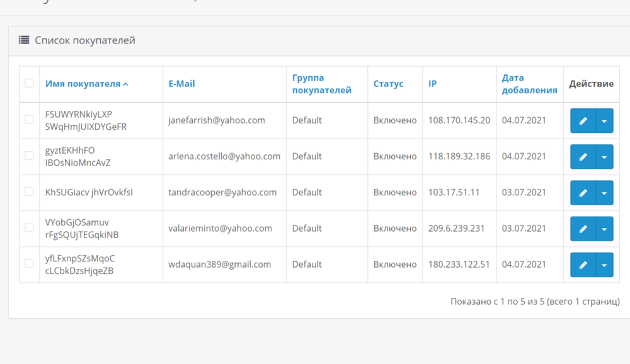Sort list by IP column header
Image resolution: width=630 pixels, height=364 pixels.
tap(432, 84)
